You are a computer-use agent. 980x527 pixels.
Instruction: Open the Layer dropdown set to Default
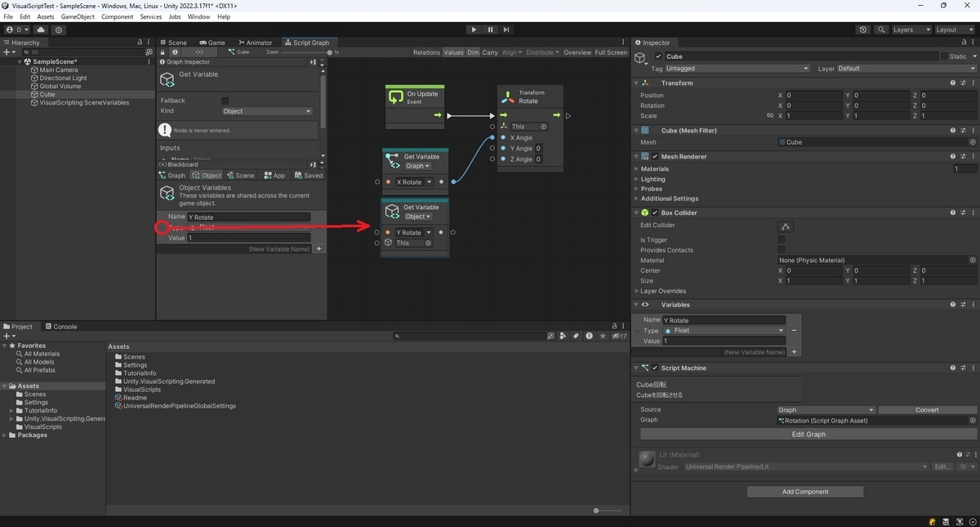[x=906, y=69]
